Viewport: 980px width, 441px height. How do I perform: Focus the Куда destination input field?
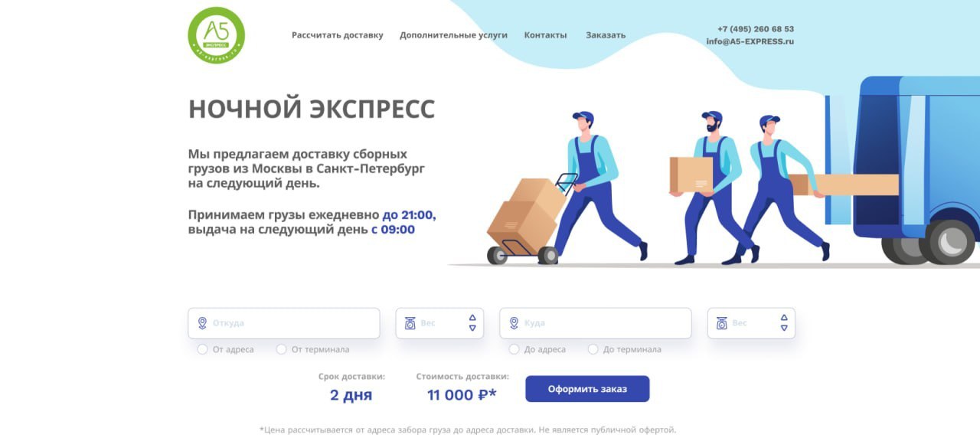click(596, 323)
